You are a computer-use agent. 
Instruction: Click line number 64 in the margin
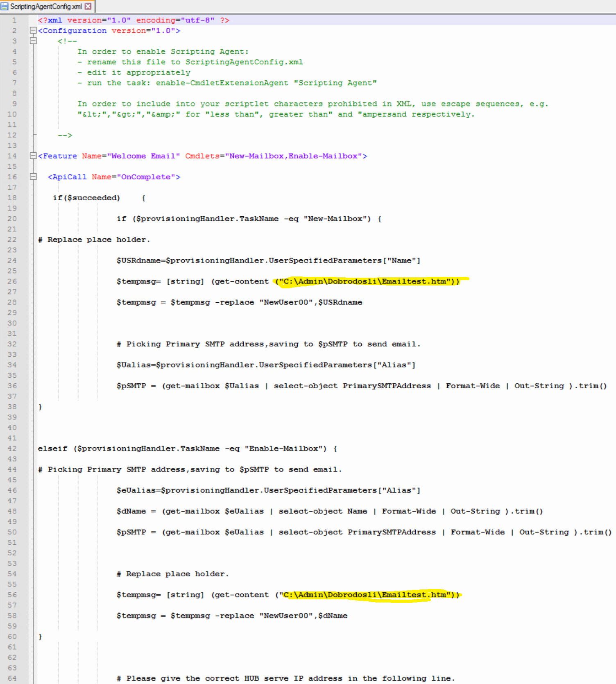(12, 678)
